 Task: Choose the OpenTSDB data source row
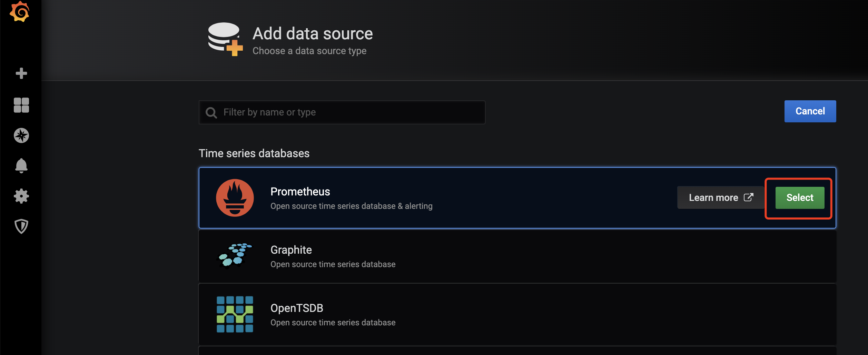tap(517, 315)
